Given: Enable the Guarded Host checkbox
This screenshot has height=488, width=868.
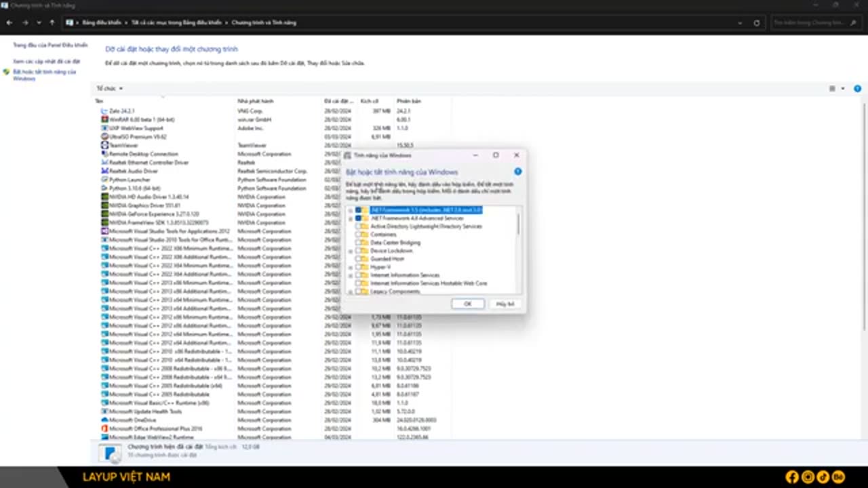Looking at the screenshot, I should click(x=358, y=259).
